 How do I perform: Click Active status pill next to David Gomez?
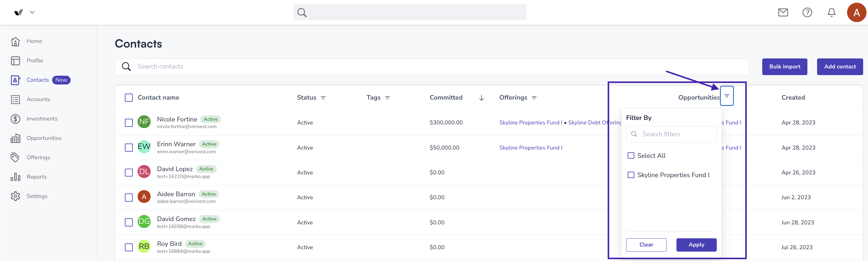pos(209,219)
